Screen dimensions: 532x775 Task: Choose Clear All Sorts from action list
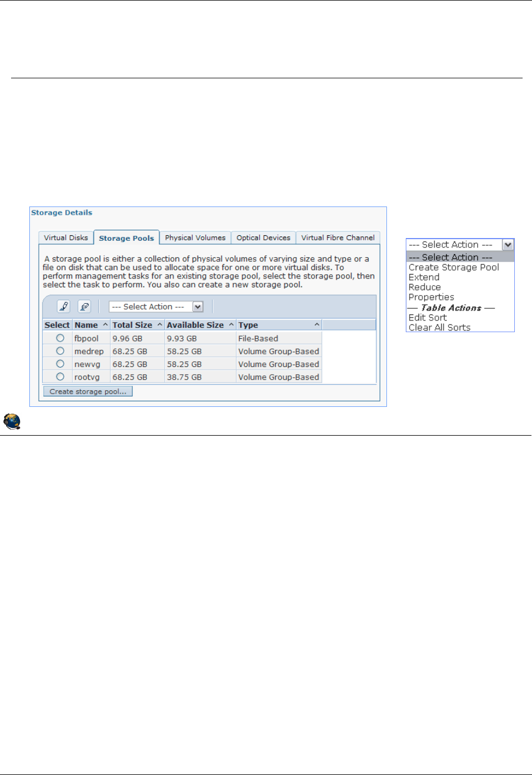coord(440,327)
